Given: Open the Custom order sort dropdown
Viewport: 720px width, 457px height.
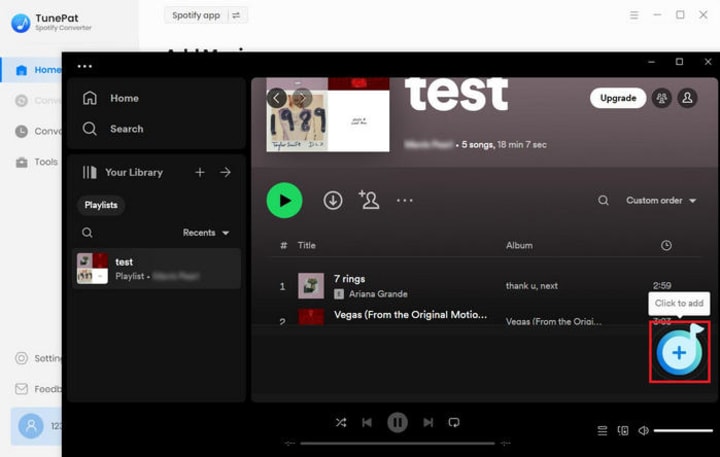Looking at the screenshot, I should (x=661, y=200).
